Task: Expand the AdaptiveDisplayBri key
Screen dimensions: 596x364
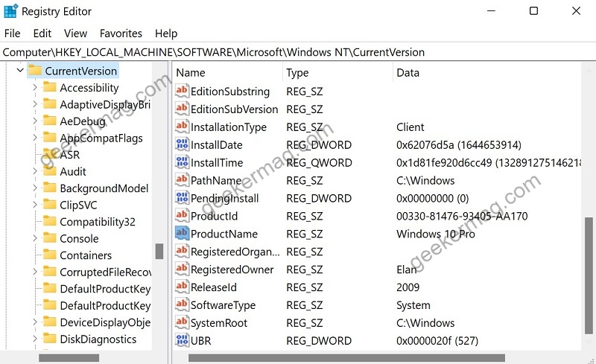Action: click(x=34, y=104)
